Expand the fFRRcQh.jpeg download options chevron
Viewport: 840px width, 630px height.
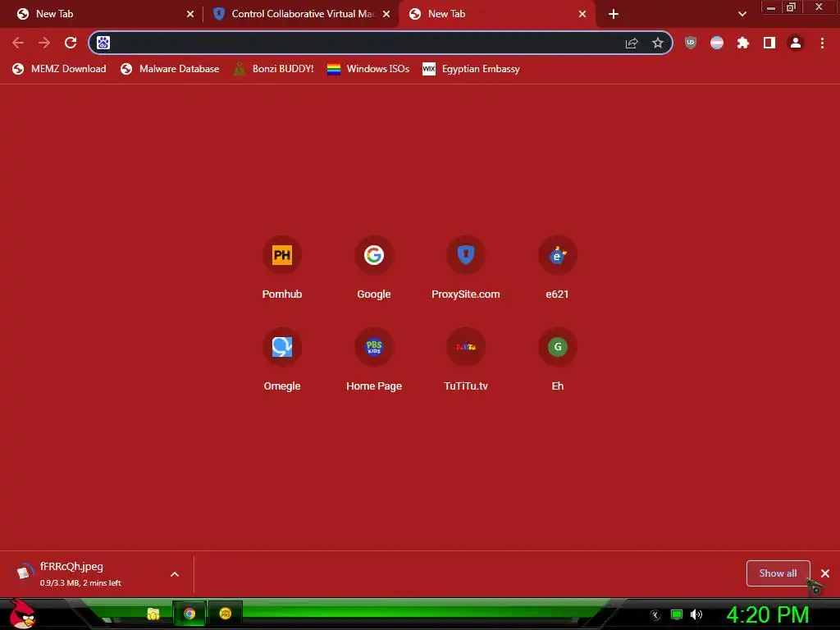coord(175,573)
